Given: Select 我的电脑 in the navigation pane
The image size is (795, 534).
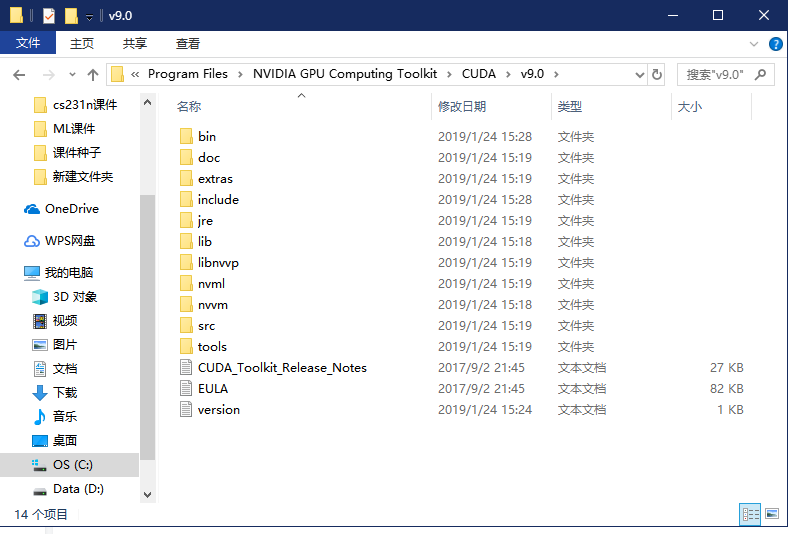Looking at the screenshot, I should (58, 273).
